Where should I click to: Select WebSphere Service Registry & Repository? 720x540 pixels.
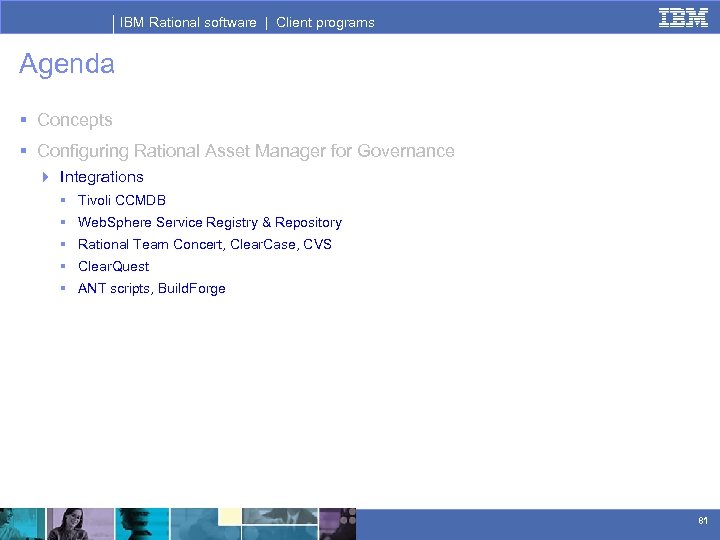point(210,223)
